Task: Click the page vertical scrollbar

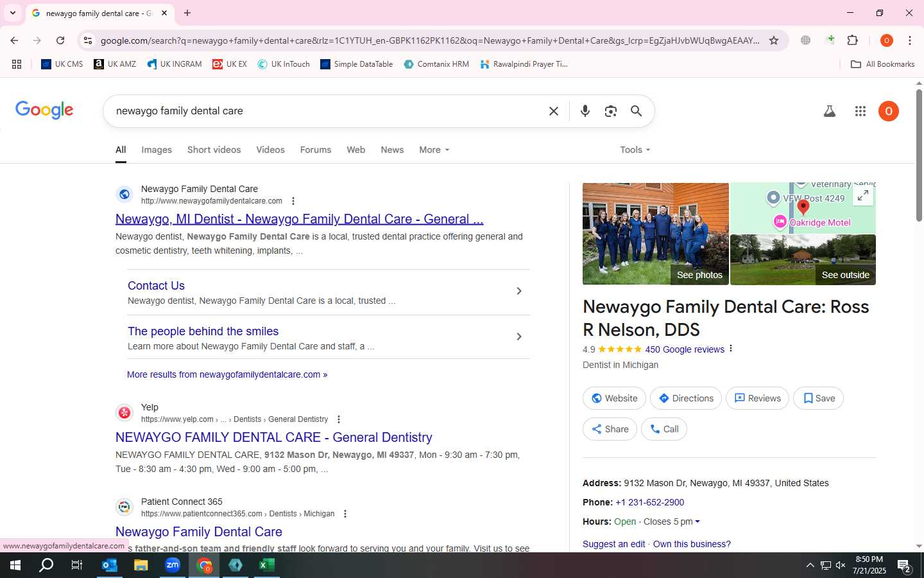Action: tap(919, 156)
